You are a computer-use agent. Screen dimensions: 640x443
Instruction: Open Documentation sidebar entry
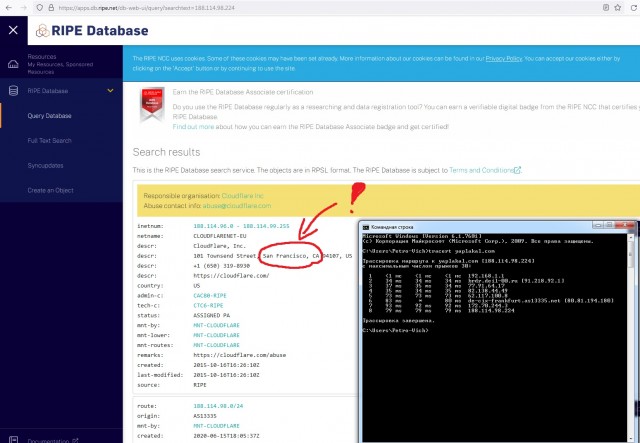click(x=53, y=441)
